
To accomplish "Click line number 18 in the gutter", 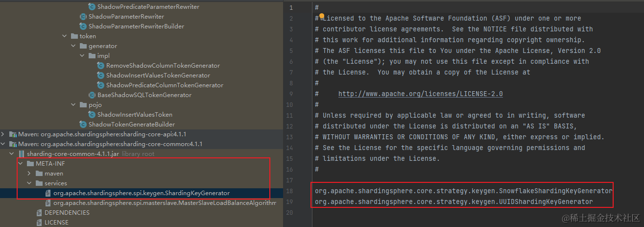I will pyautogui.click(x=290, y=191).
